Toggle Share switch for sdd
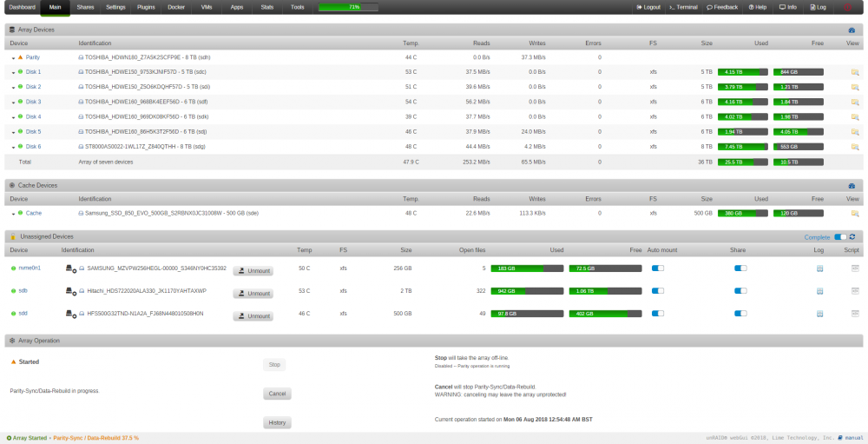 (740, 313)
